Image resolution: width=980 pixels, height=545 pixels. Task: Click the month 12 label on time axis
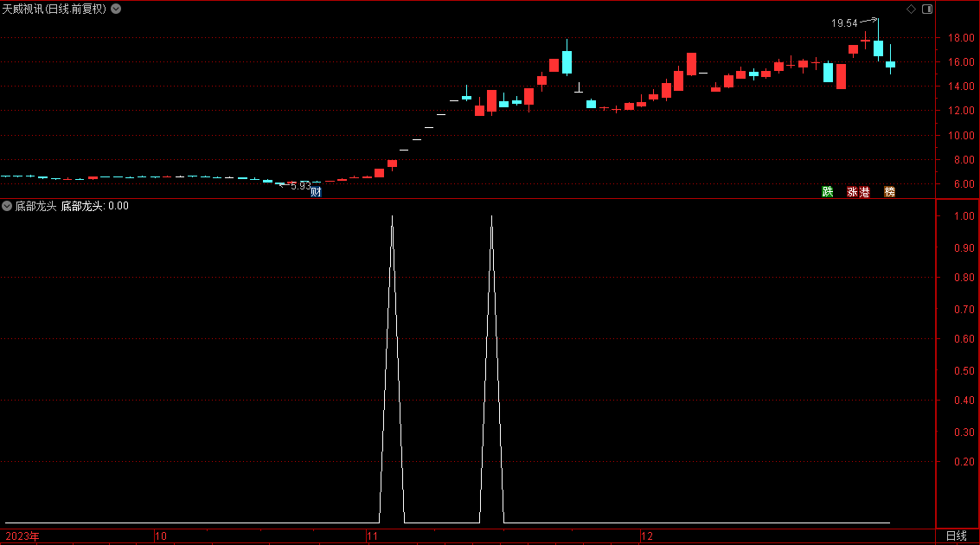click(647, 536)
